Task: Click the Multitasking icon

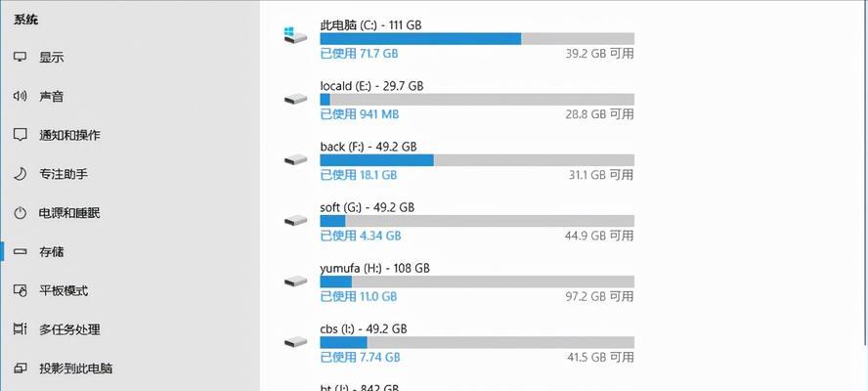Action: 20,329
